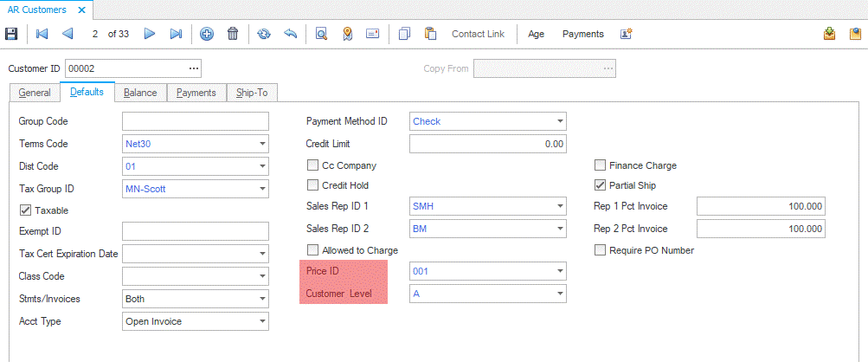Toggle the Require PO Number checkbox

[x=601, y=250]
